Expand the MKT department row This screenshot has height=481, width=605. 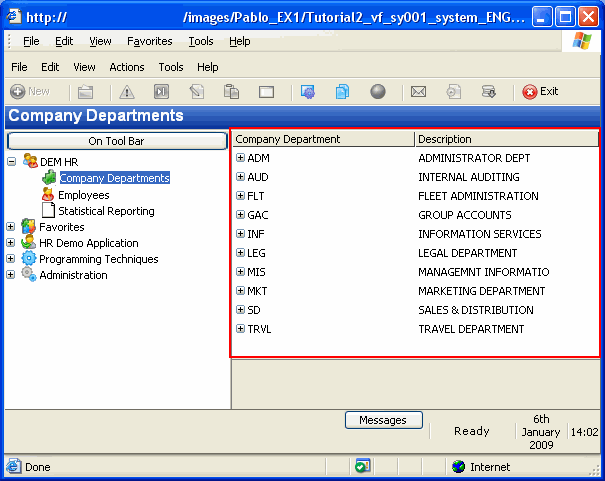click(240, 290)
